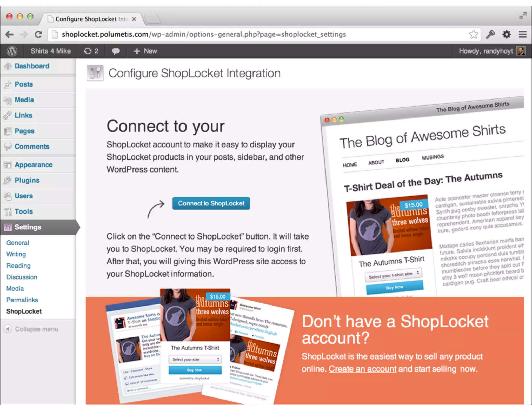Open the New content dropdown
Viewport: 532px width, 411px height.
click(x=145, y=51)
